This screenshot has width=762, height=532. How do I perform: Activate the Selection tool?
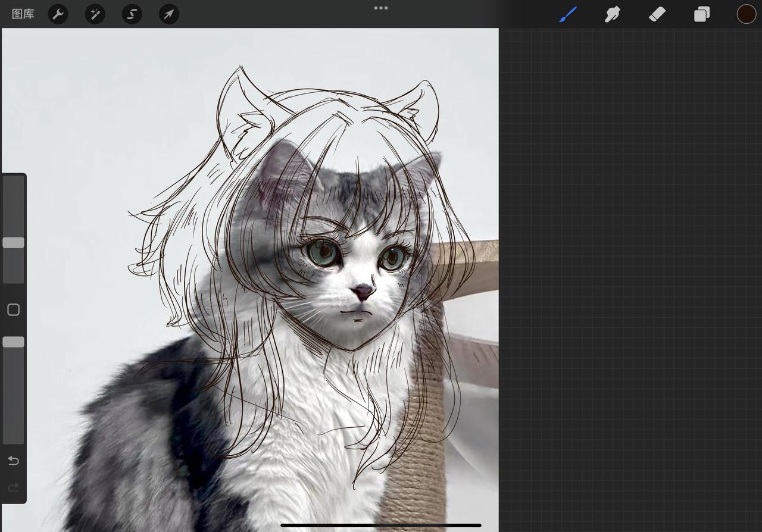tap(132, 14)
